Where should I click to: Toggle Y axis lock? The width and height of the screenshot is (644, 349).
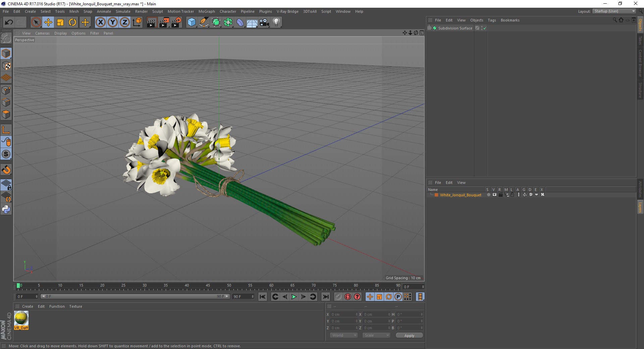pos(113,22)
